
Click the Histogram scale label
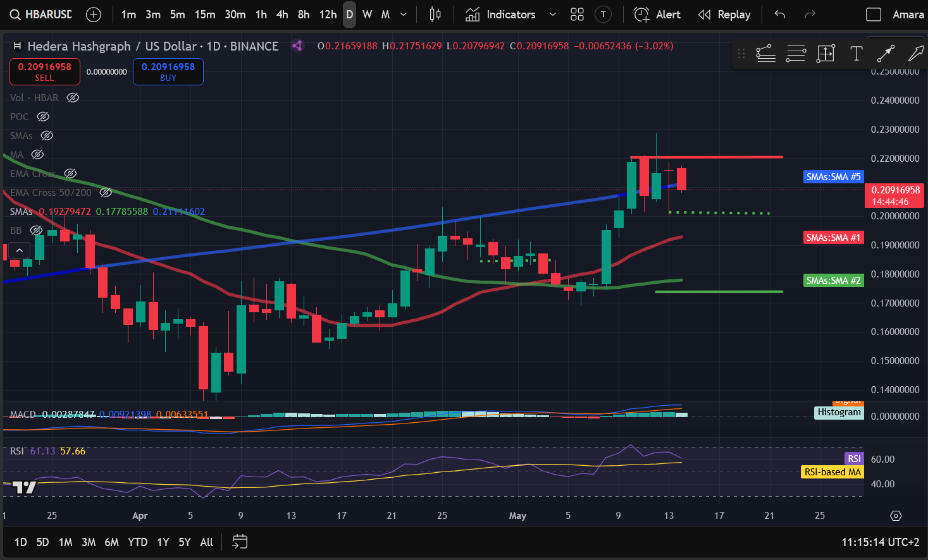click(839, 412)
